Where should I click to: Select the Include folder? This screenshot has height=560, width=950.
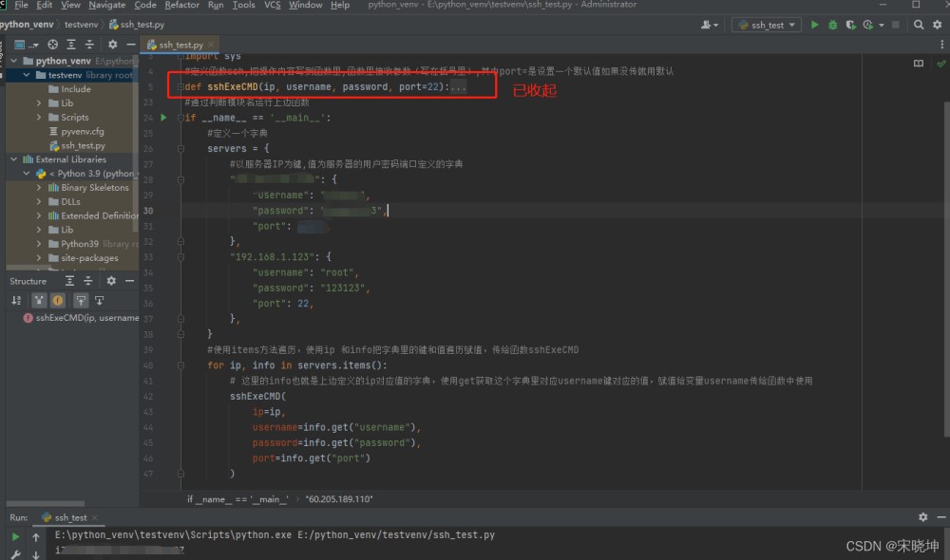(69, 89)
